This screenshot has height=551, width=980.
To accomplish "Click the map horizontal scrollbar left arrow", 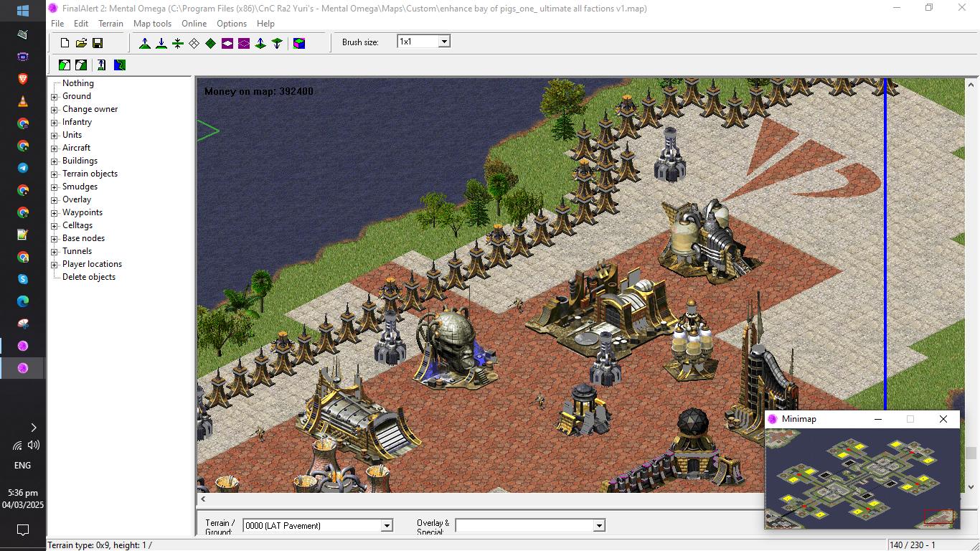I will 203,499.
